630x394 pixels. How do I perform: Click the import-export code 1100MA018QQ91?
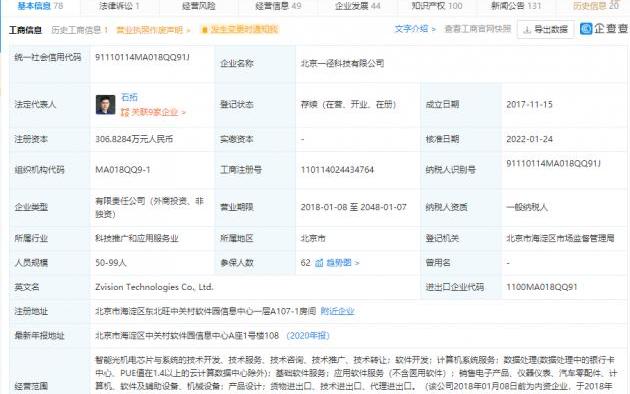point(542,287)
